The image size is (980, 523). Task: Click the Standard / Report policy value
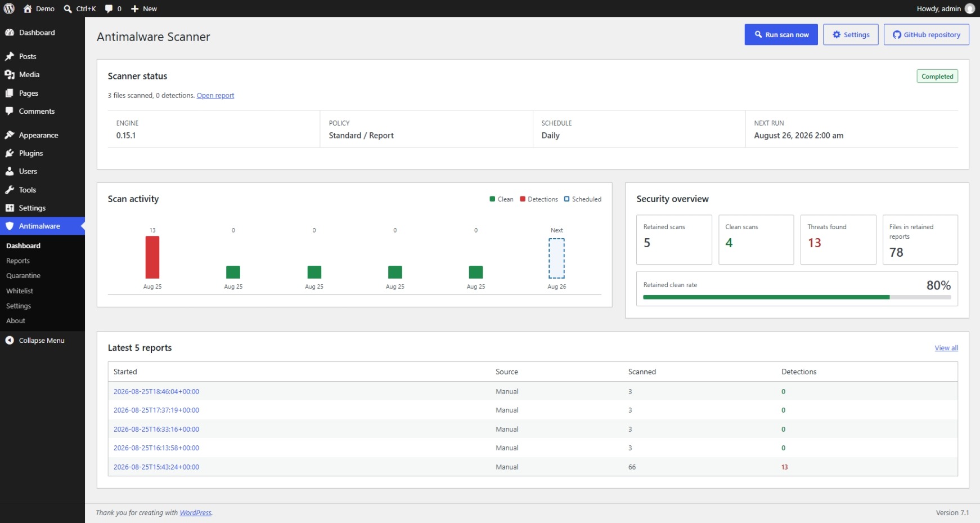click(361, 136)
